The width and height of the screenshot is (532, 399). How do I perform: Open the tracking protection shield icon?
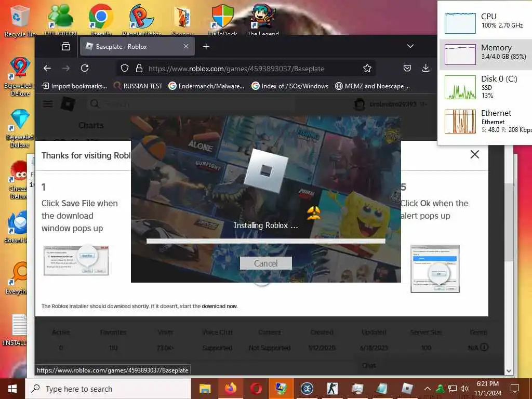(125, 68)
